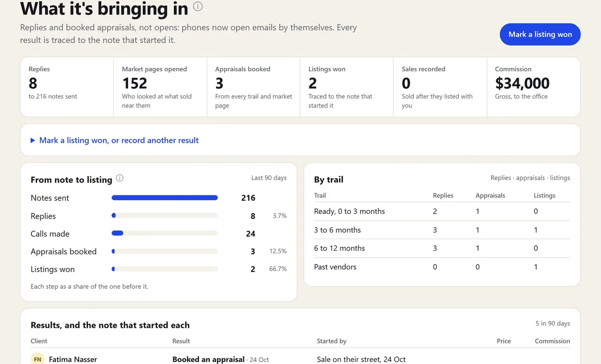Click the Calls made progress bar
Image resolution: width=601 pixels, height=364 pixels.
click(x=165, y=234)
